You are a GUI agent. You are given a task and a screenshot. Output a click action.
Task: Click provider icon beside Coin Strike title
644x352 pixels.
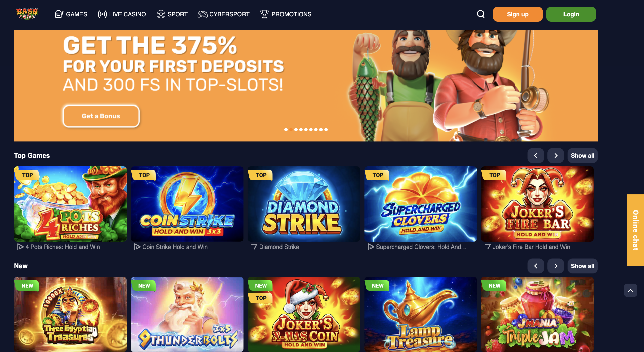[x=137, y=247]
